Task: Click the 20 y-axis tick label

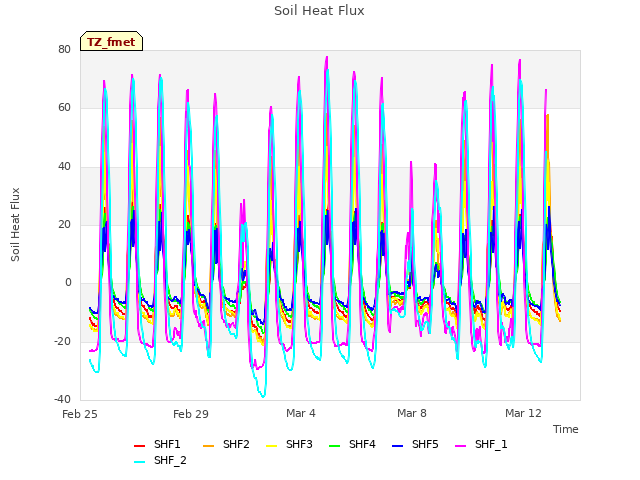Action: 64,224
